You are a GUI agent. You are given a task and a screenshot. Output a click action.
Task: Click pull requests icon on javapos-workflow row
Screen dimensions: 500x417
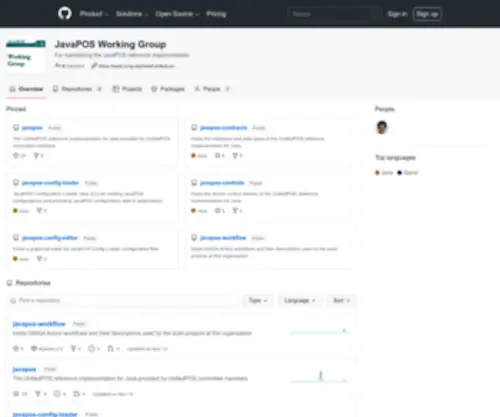point(110,349)
